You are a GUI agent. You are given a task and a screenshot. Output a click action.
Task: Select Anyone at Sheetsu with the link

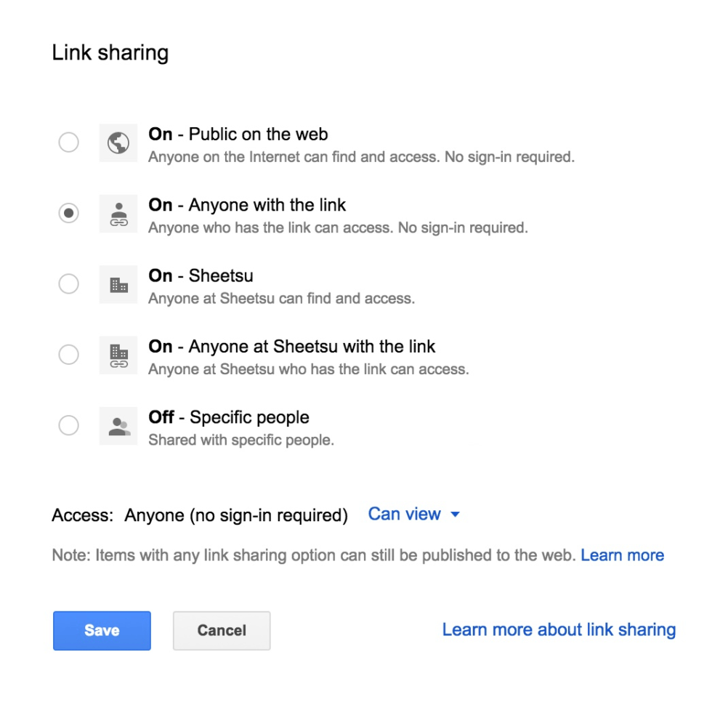coord(68,354)
